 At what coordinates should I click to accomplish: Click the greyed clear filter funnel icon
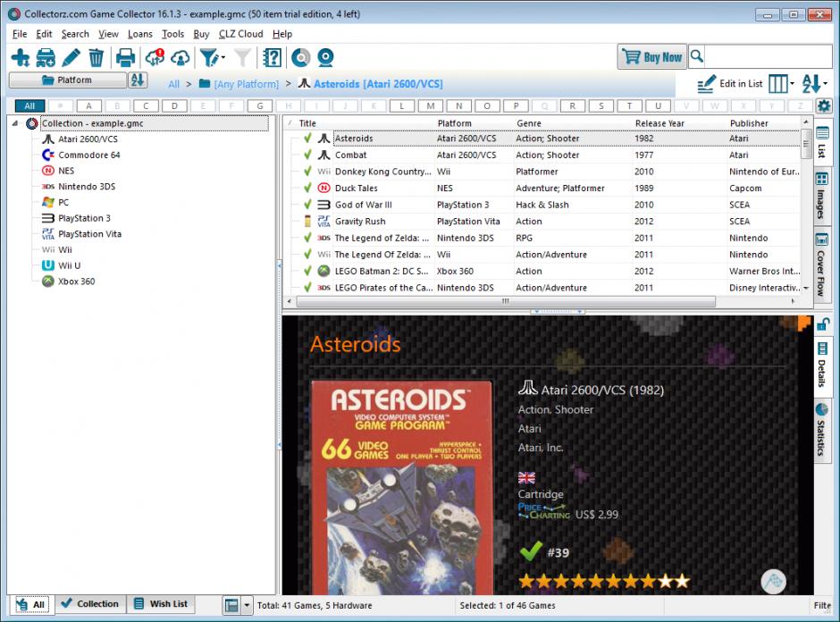point(243,57)
